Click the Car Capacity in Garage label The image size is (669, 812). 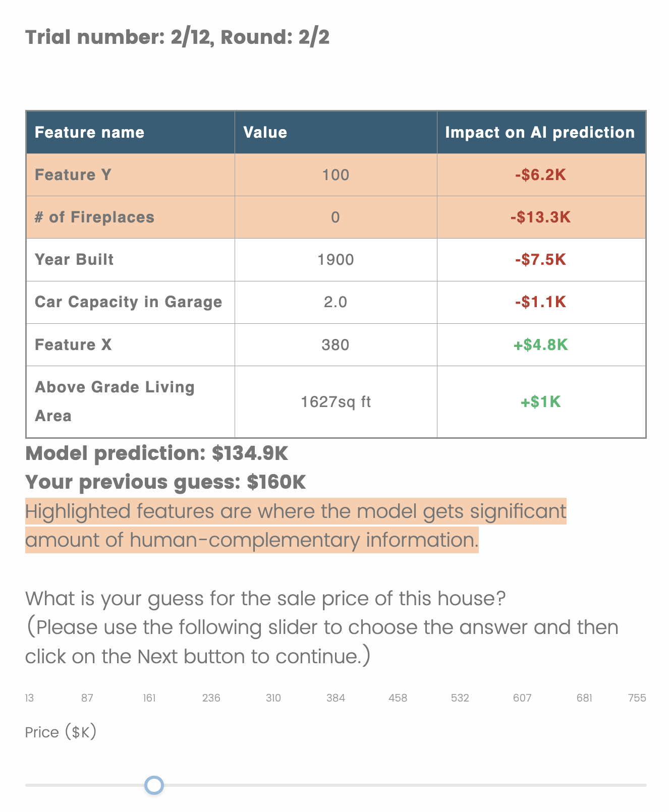128,302
